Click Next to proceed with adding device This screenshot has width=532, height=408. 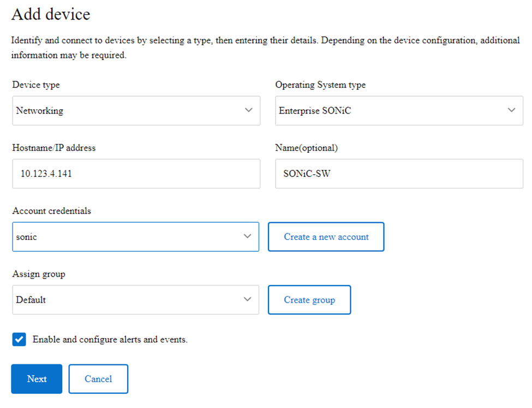[x=37, y=379]
